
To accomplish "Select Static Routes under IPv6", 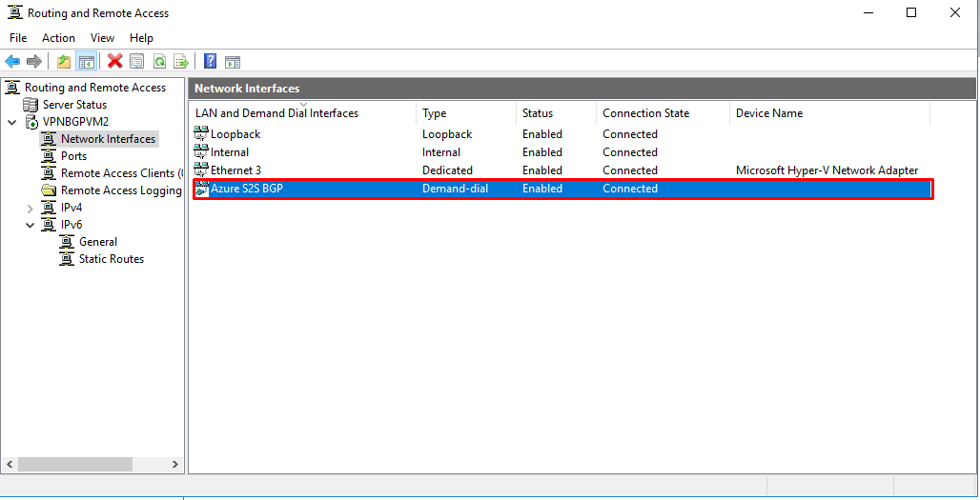I will click(x=112, y=259).
